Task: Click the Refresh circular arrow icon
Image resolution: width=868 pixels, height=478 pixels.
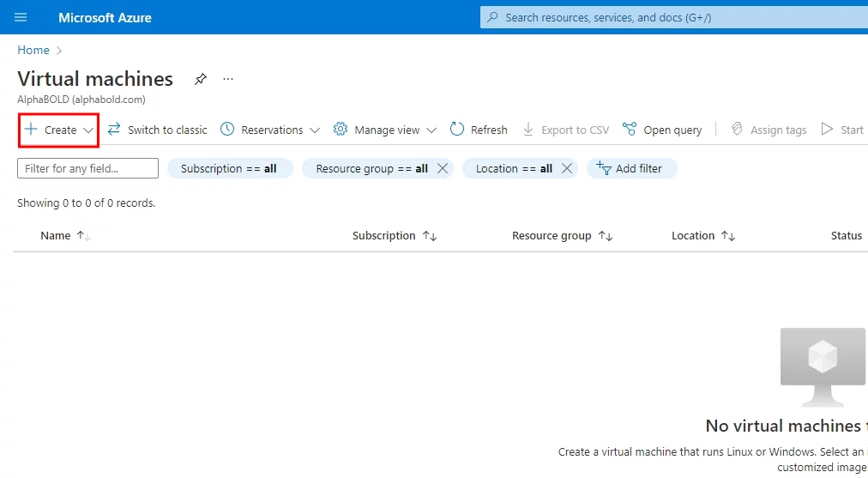Action: 456,129
